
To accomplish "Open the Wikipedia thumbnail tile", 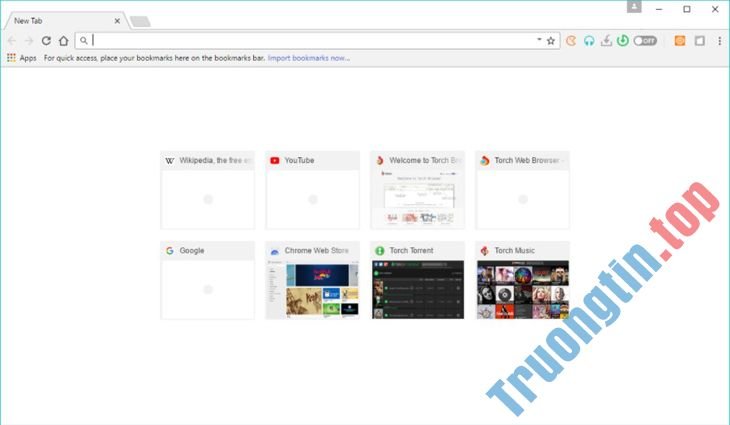I will [208, 190].
